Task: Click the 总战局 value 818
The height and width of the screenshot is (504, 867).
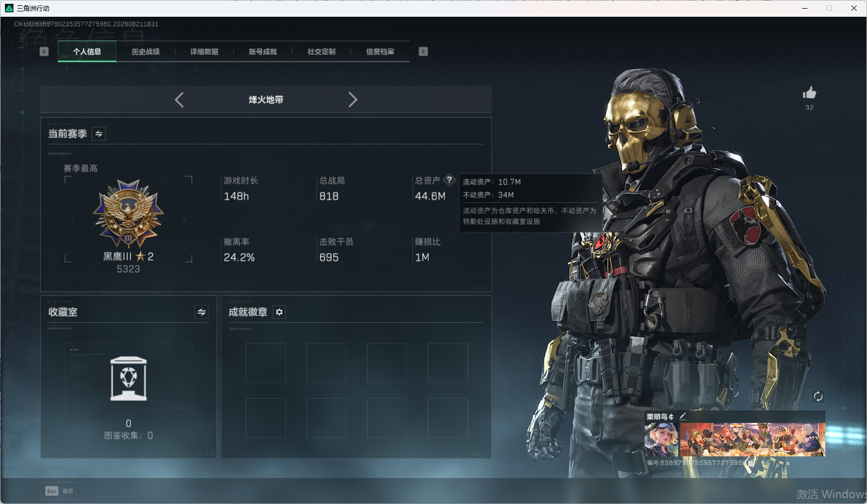Action: point(329,196)
